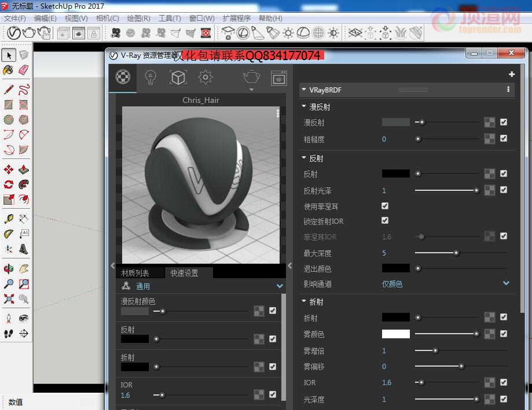Switch to the 材质列表 tab

click(135, 273)
